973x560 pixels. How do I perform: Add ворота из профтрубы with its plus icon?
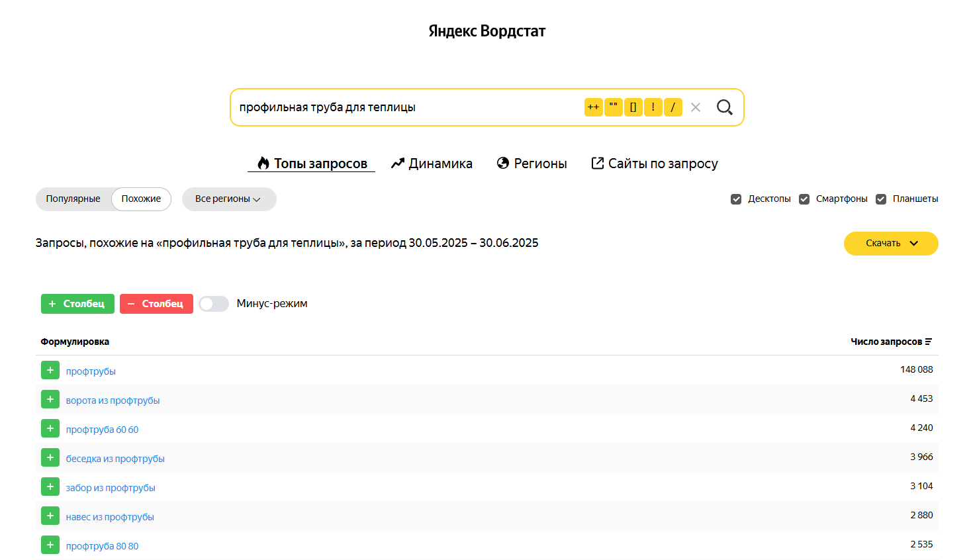click(x=50, y=399)
